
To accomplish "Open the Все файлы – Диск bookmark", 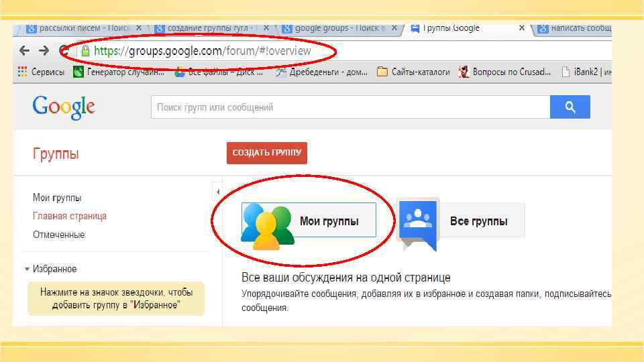I will (219, 72).
